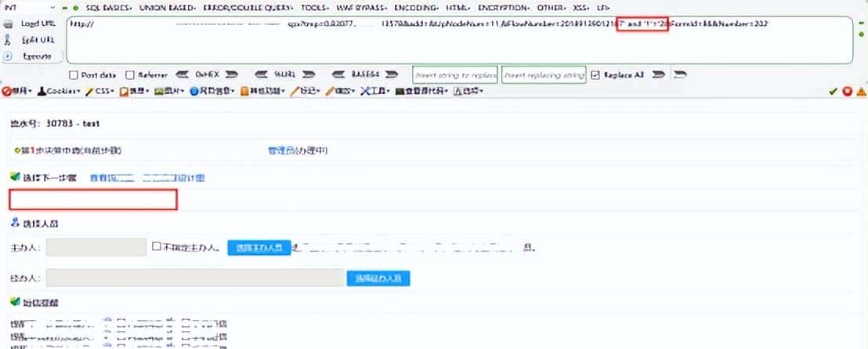The height and width of the screenshot is (349, 868).
Task: Open the ERROR/DOUBLE QUERY menu
Action: click(249, 9)
